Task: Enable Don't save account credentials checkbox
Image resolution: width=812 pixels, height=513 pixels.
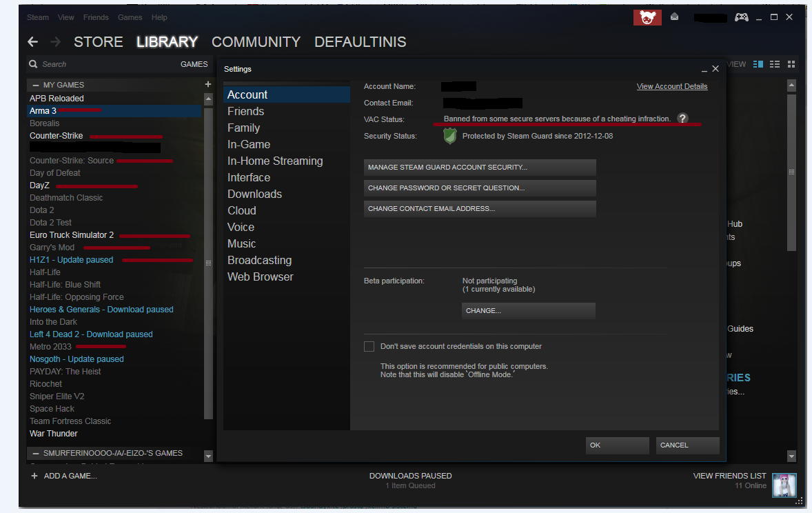Action: [369, 346]
